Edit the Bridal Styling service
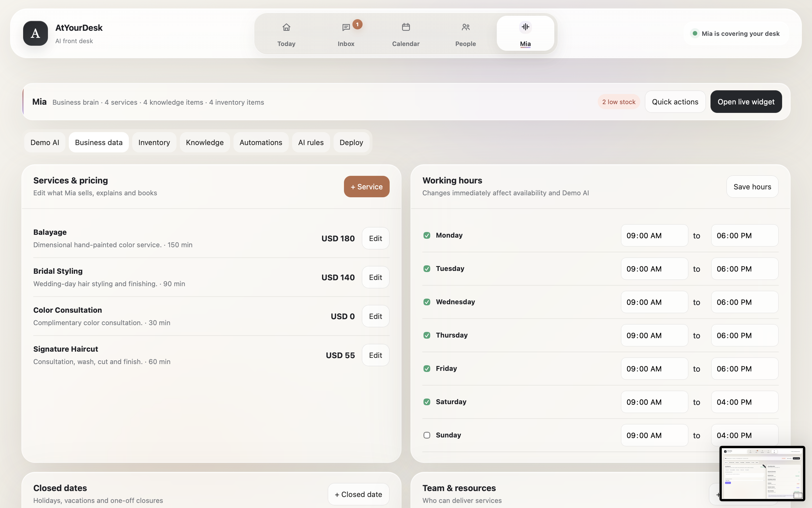The height and width of the screenshot is (508, 812). point(376,277)
